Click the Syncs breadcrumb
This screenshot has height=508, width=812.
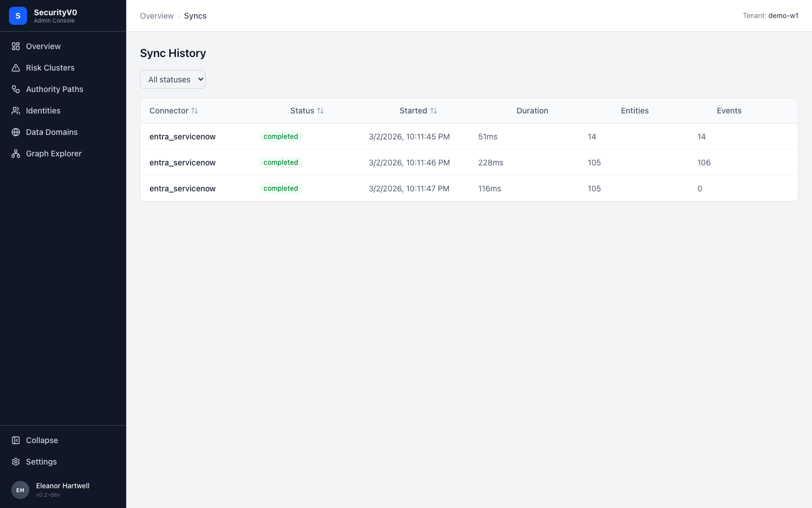click(195, 16)
